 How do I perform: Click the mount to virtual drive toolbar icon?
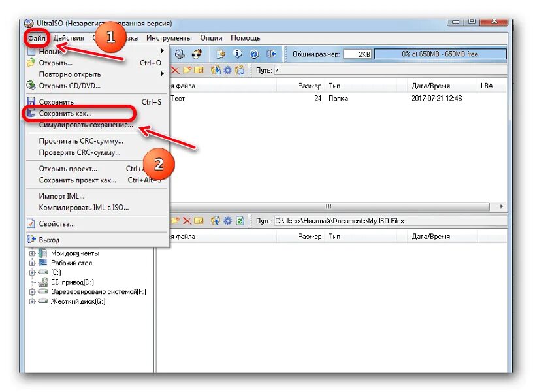coord(180,54)
